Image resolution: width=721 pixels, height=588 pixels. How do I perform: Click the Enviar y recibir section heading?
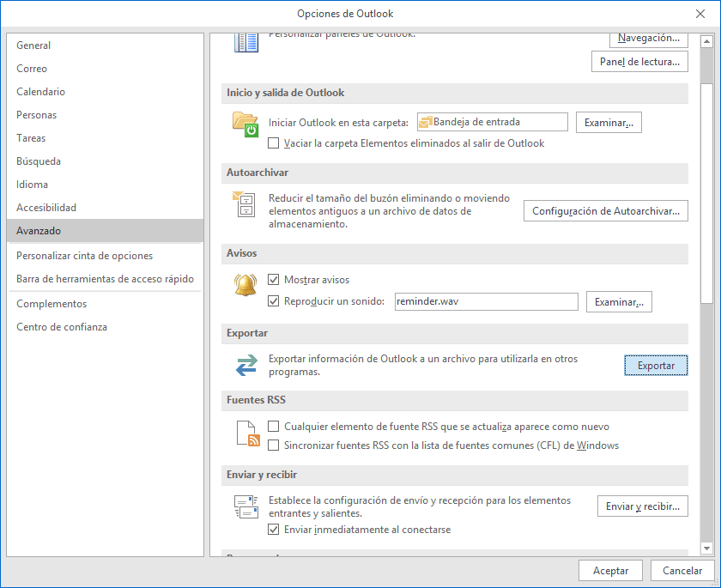[x=262, y=475]
